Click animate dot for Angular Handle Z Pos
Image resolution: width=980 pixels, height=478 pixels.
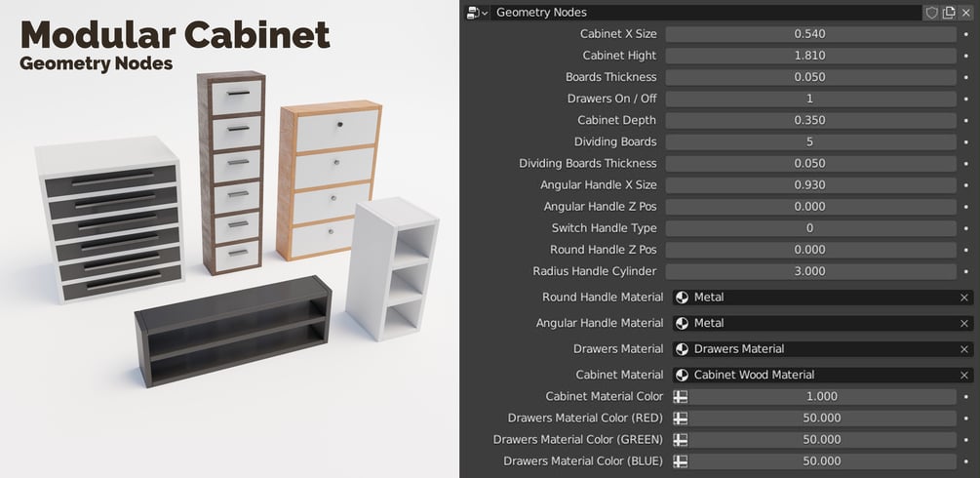966,207
